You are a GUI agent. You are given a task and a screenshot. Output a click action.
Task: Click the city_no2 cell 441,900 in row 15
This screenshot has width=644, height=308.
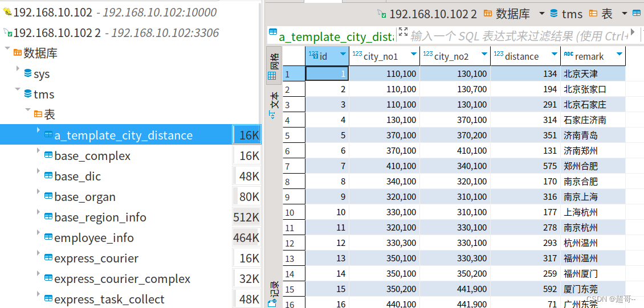click(x=455, y=289)
